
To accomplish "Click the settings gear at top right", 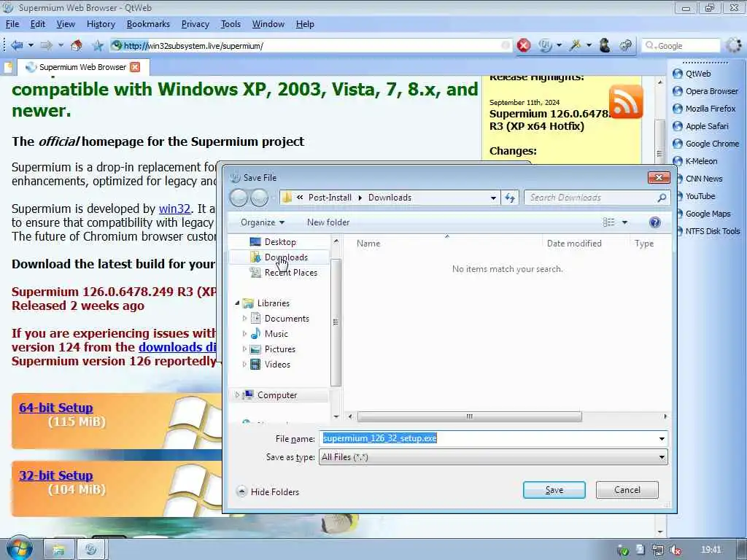I will click(x=734, y=45).
